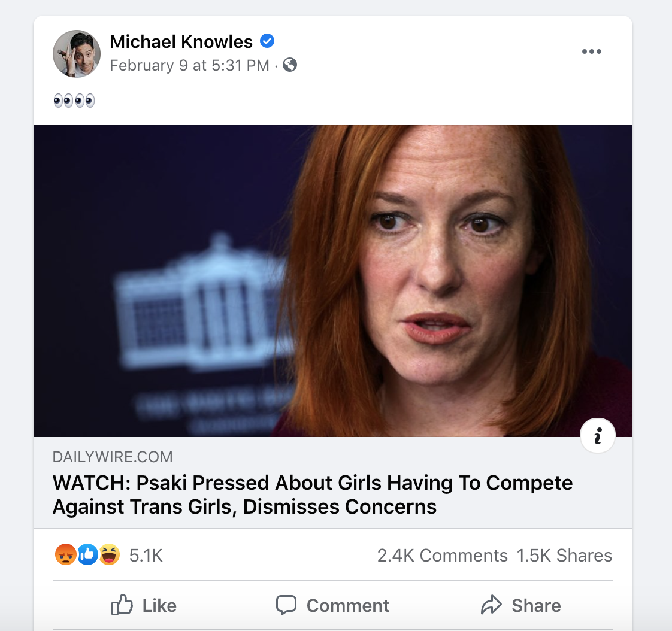
Task: Click the DAILYWIRE.COM domain label
Action: point(113,457)
